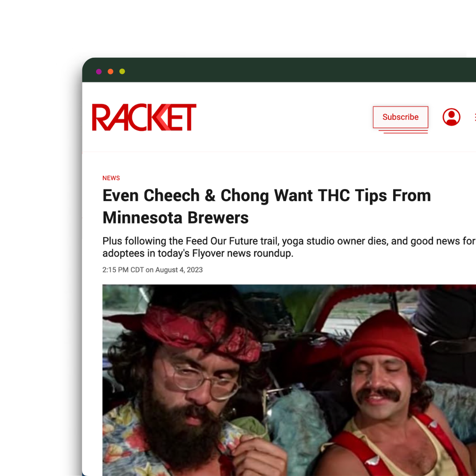Hit the Subscribe button
The height and width of the screenshot is (476, 476).
pos(400,117)
